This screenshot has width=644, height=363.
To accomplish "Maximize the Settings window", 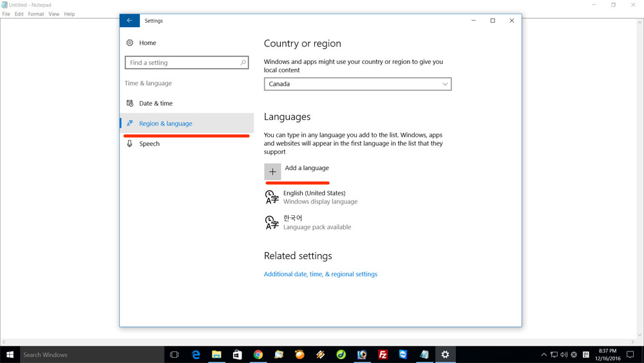I will pos(493,21).
